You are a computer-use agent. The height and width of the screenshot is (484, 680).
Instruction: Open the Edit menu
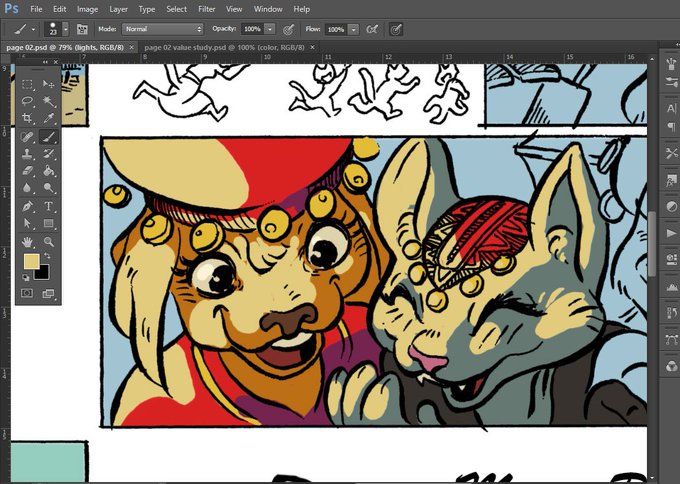[x=59, y=9]
